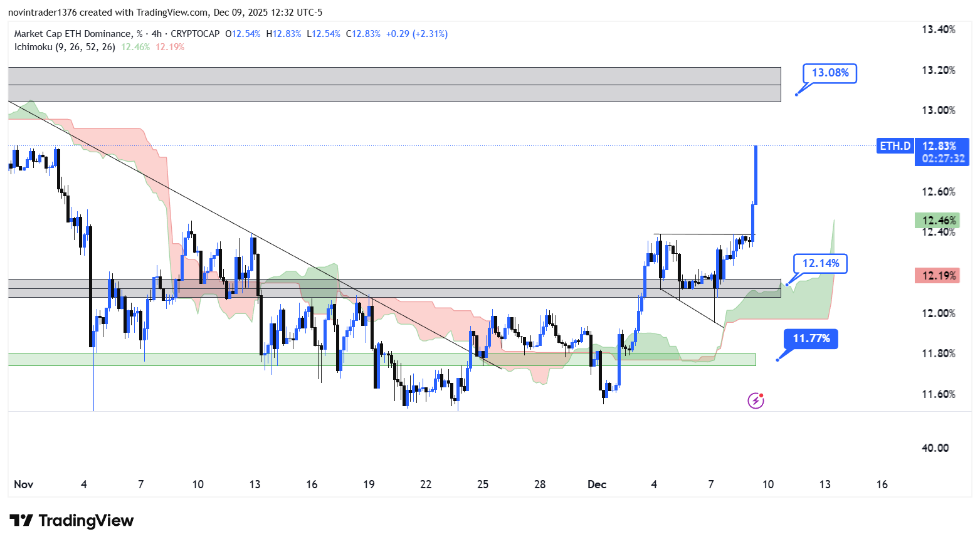
Task: Open the Ichimoku (9, 26, 52, 26) legend
Action: (x=65, y=47)
